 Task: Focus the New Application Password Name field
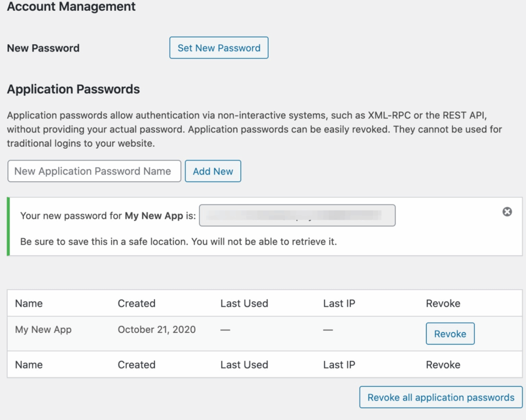pos(95,171)
